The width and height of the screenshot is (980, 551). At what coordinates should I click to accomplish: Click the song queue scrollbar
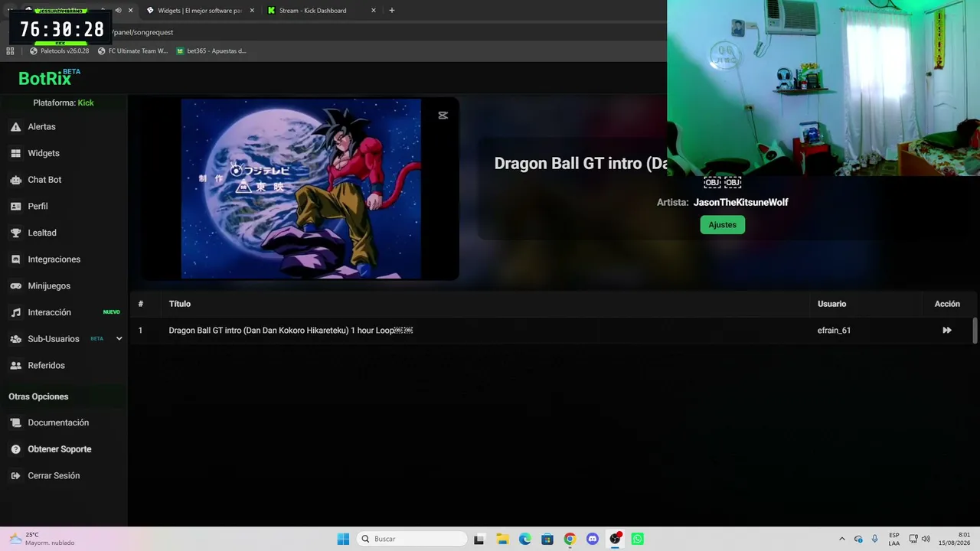coord(975,331)
